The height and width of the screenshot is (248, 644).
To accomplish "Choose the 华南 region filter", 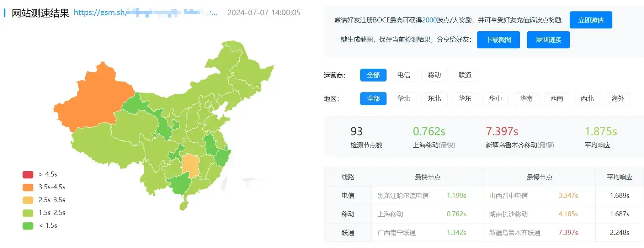I will click(x=526, y=99).
